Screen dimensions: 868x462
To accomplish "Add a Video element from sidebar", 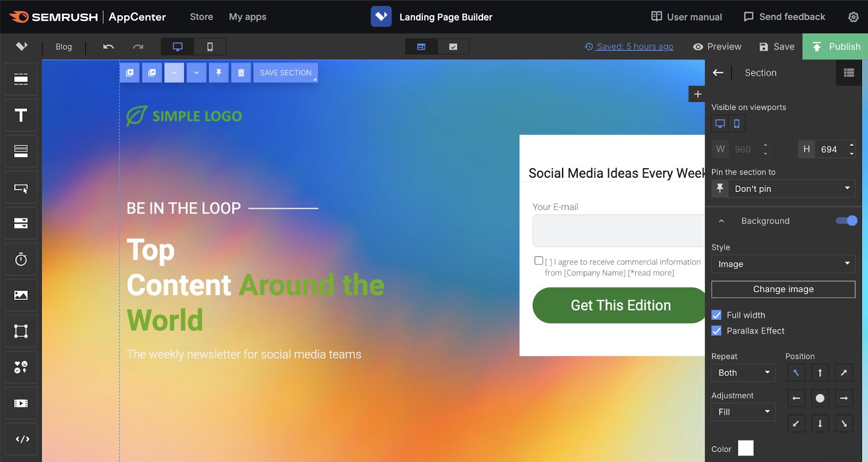I will 21,403.
